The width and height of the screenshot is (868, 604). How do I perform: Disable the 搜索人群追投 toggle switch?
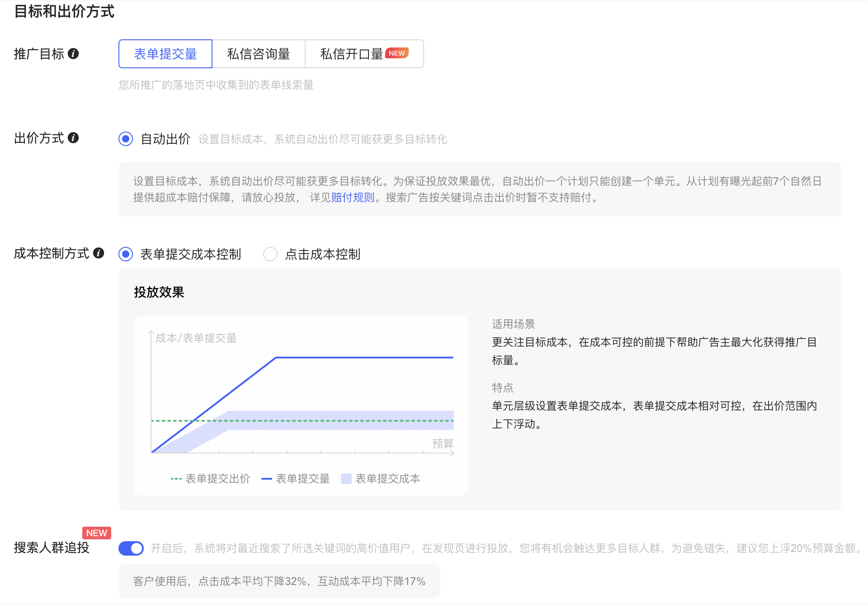tap(131, 547)
